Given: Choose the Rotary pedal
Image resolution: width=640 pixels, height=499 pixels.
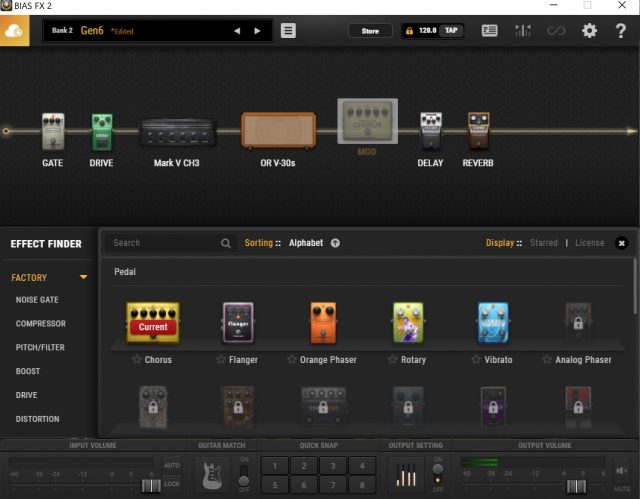Looking at the screenshot, I should (408, 323).
